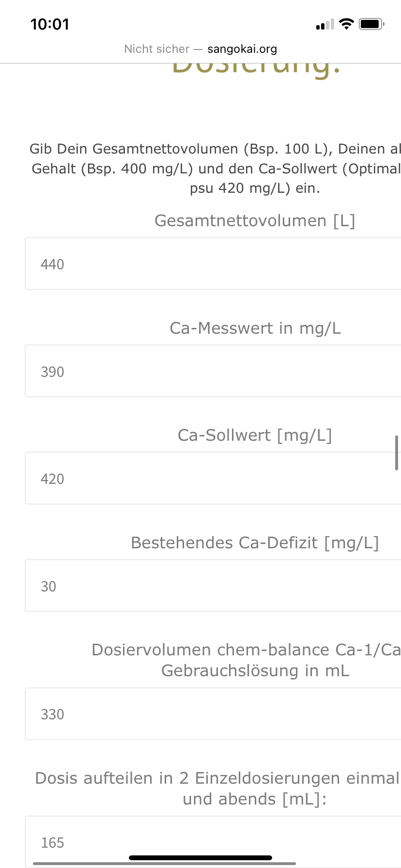This screenshot has height=868, width=401.
Task: Tap the Wi-Fi status icon
Action: [x=346, y=24]
